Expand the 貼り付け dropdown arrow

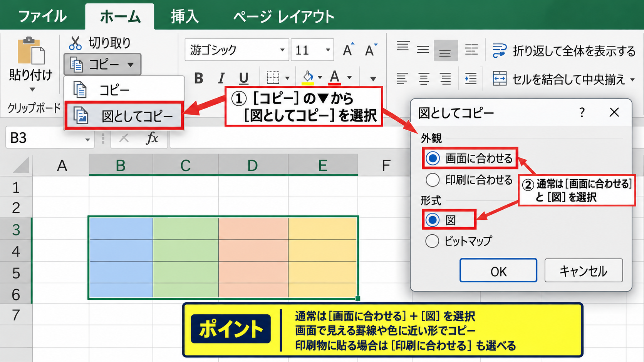point(32,90)
